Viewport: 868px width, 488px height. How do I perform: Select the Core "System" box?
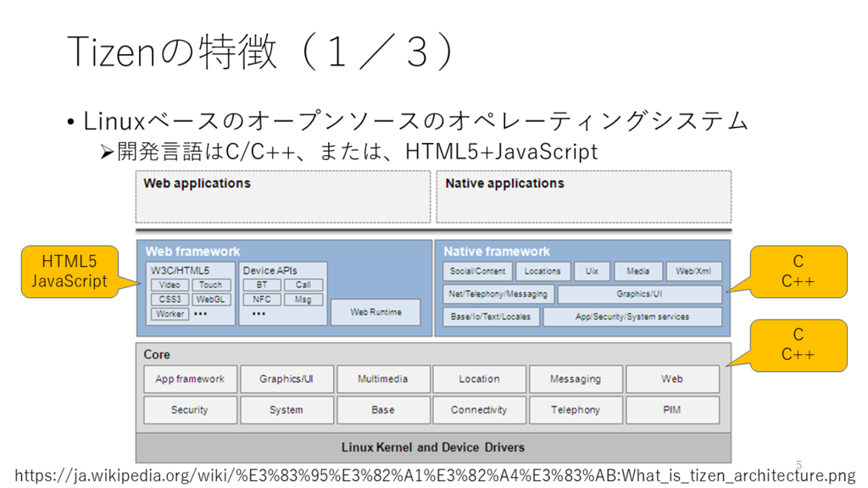[x=287, y=410]
